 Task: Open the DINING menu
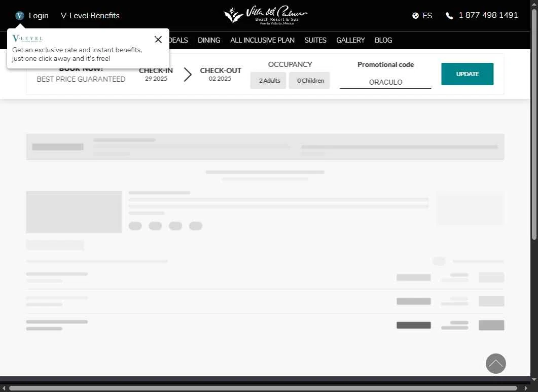[x=209, y=40]
